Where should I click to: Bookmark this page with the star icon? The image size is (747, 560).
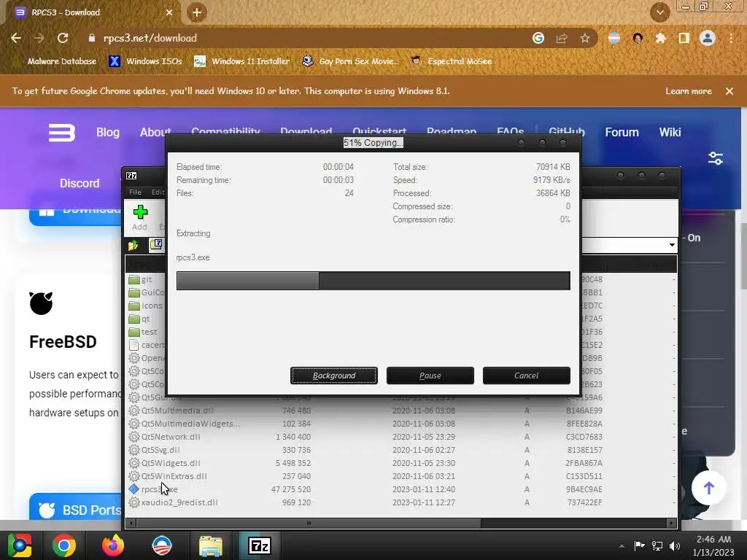(x=585, y=38)
